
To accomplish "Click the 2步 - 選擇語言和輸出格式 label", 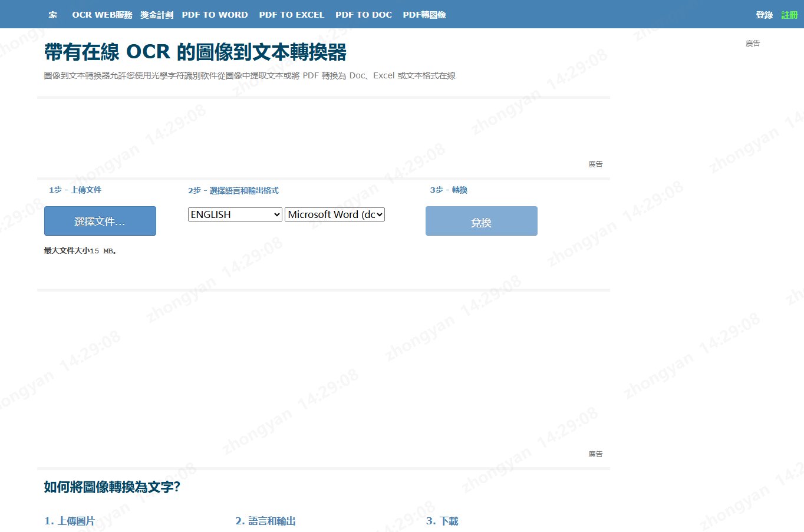I will 233,190.
